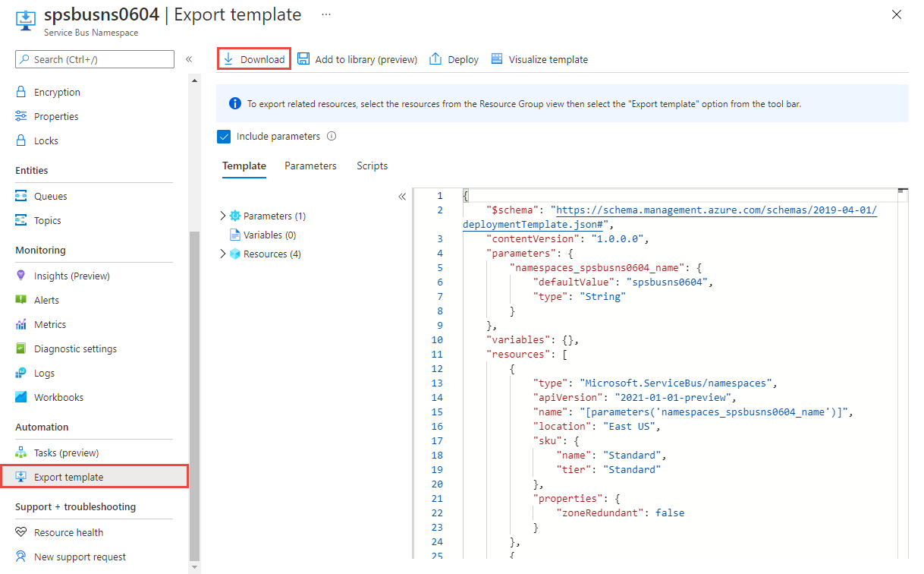Click the Include parameters info icon

(x=331, y=137)
